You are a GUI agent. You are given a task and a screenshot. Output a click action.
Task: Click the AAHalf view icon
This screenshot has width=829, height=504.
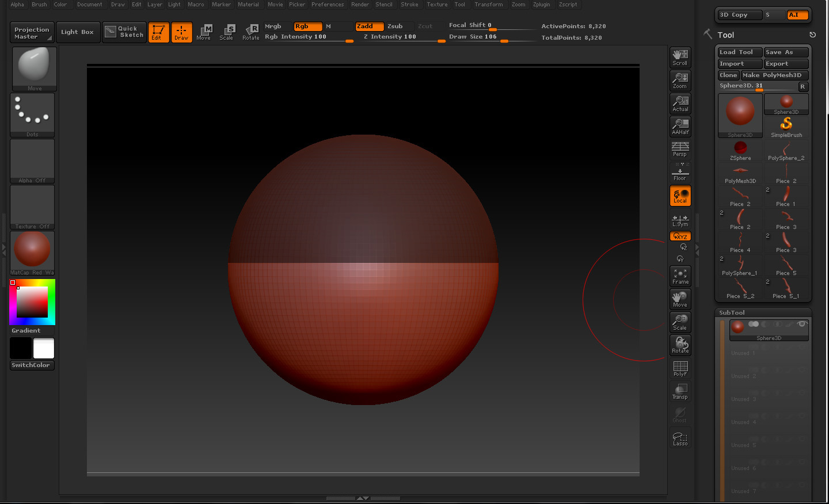pyautogui.click(x=680, y=127)
